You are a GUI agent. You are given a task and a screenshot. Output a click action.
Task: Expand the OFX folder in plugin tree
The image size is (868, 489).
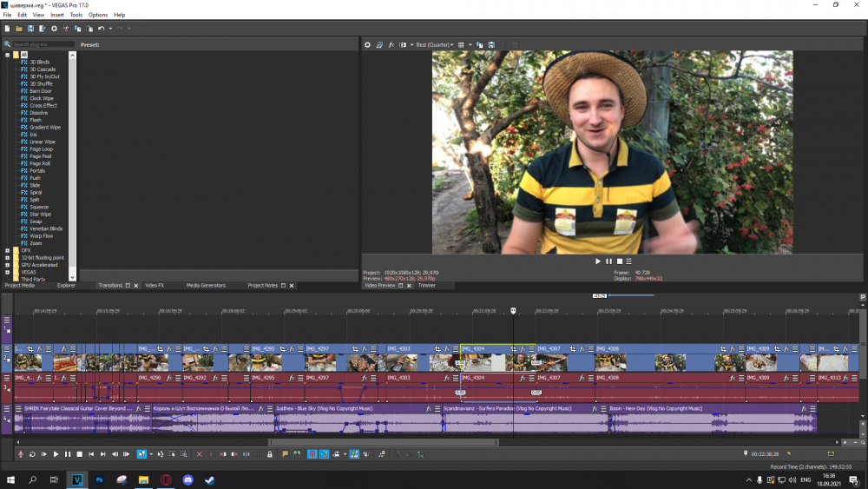click(7, 250)
